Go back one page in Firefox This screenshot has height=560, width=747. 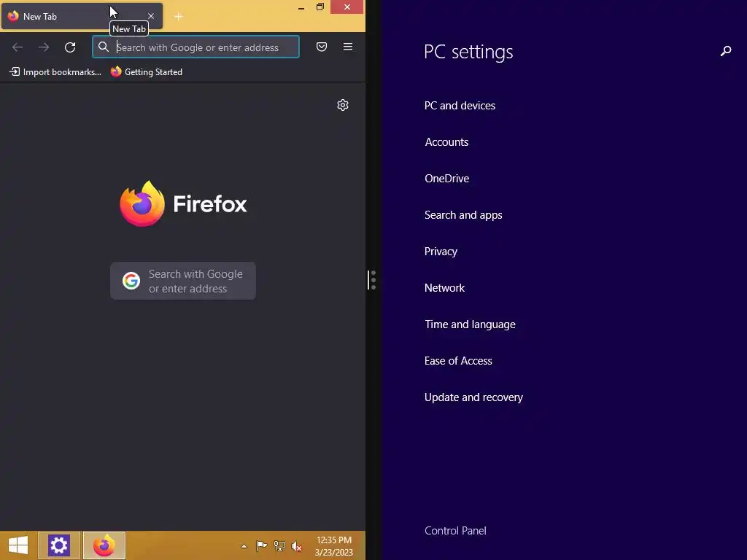coord(18,47)
